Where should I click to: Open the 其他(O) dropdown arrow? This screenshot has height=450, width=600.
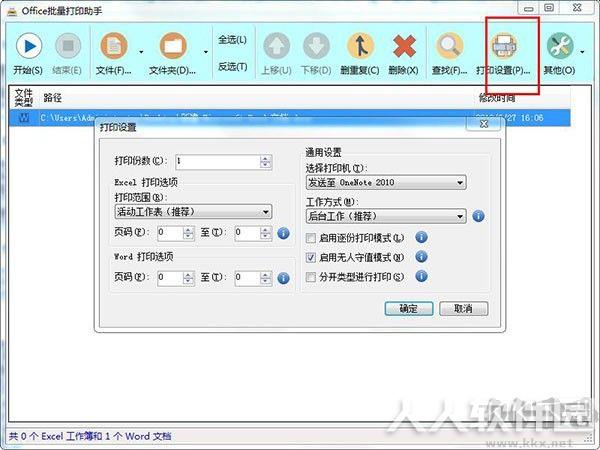(582, 52)
